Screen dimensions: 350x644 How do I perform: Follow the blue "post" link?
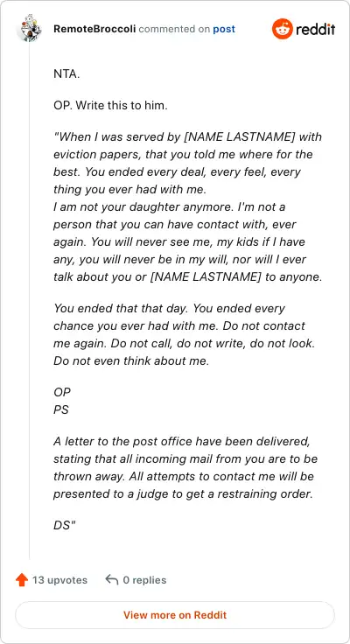click(224, 30)
